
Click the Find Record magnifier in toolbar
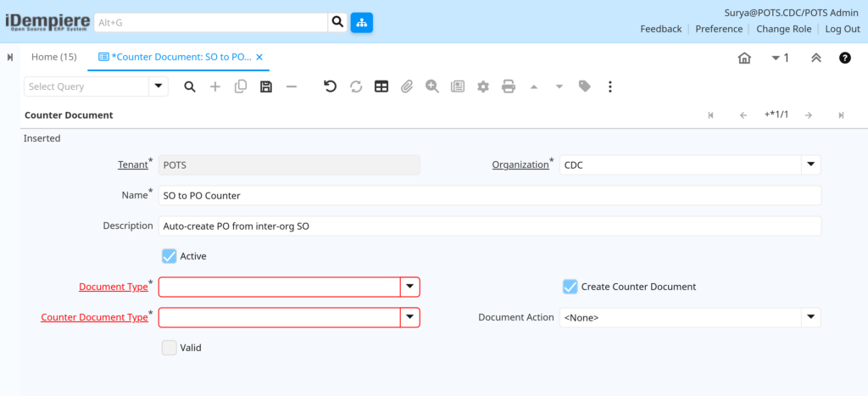coord(190,86)
